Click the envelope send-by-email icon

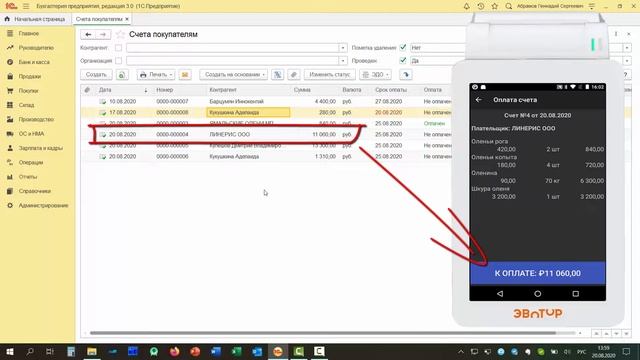185,75
